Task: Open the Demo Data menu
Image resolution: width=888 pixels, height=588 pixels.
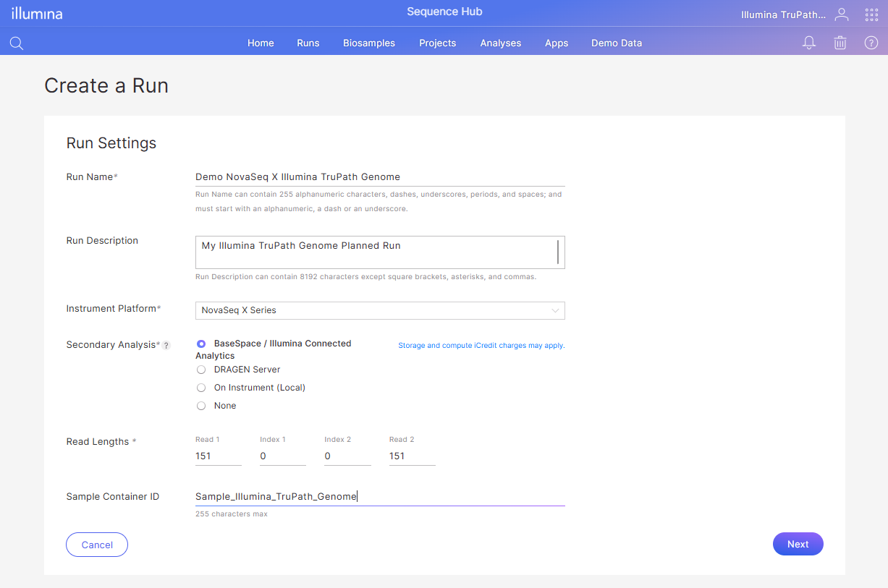Action: [616, 43]
